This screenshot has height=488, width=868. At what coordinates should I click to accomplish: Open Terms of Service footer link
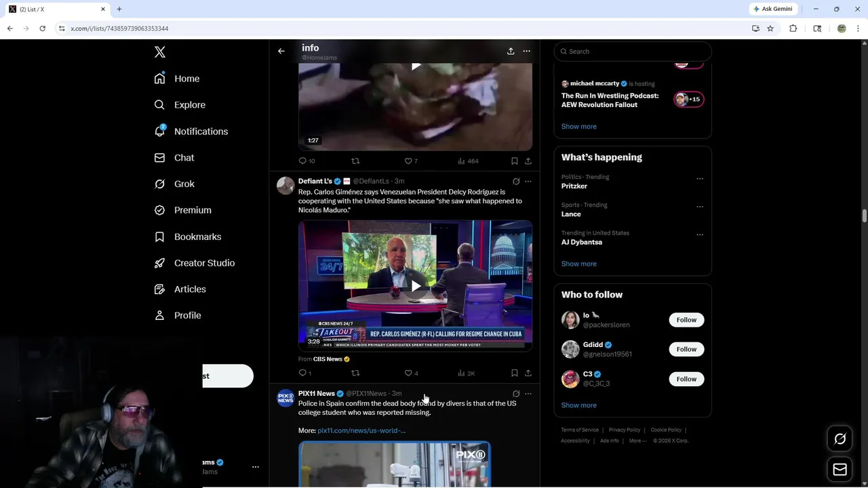pyautogui.click(x=580, y=430)
